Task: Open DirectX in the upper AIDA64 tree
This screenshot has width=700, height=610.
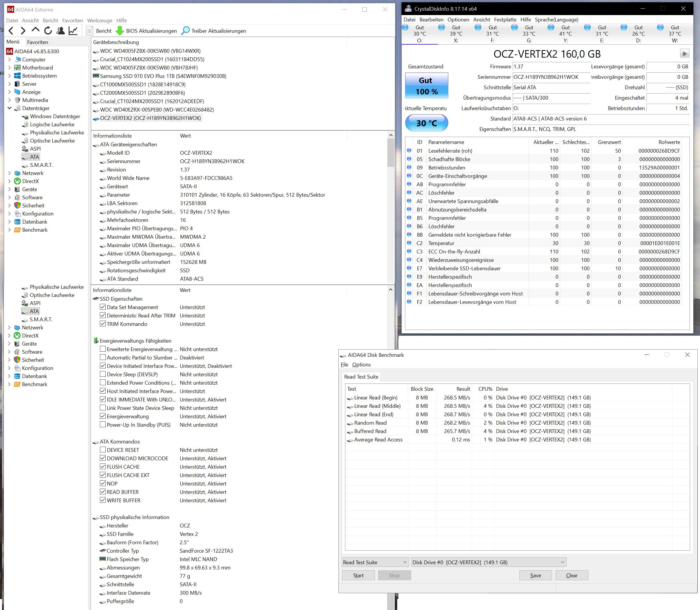Action: point(30,181)
